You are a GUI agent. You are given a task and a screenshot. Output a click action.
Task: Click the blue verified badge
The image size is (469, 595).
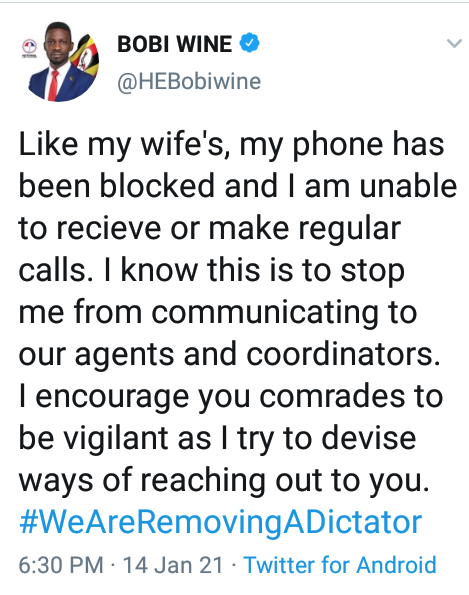point(249,43)
